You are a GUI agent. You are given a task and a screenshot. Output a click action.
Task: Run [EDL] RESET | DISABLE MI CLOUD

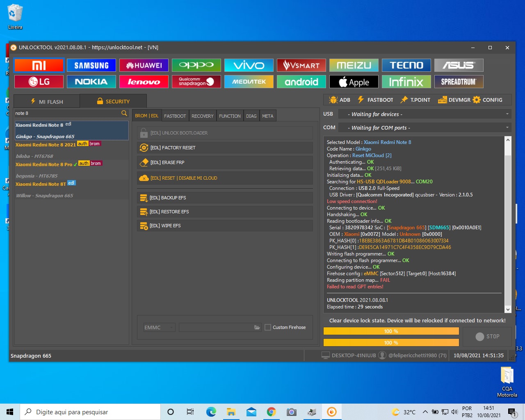tap(225, 178)
